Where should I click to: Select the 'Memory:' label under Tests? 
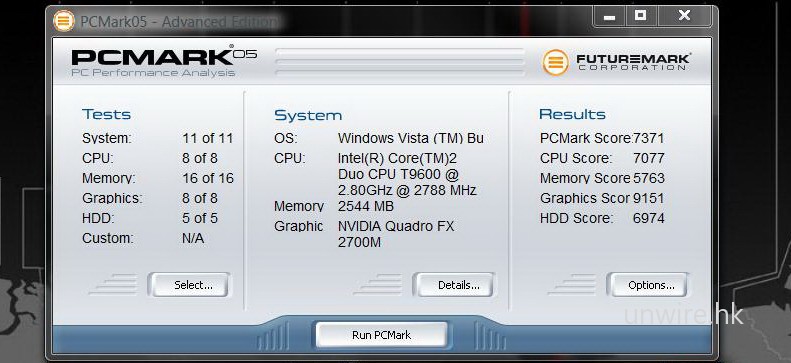coord(108,178)
